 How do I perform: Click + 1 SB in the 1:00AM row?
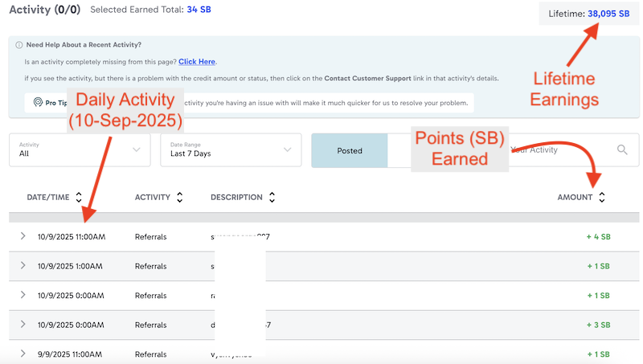(x=598, y=266)
